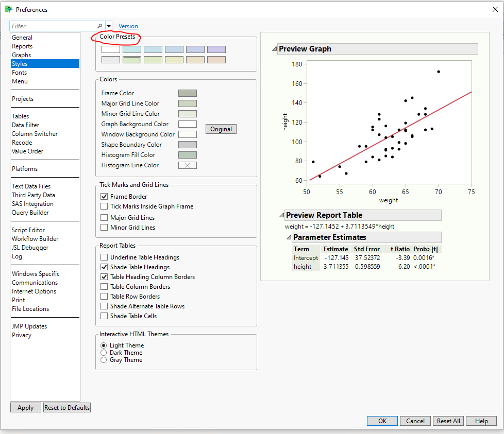Viewport: 504px width, 434px height.
Task: Pick the blue color preset swatch
Action: (x=174, y=49)
